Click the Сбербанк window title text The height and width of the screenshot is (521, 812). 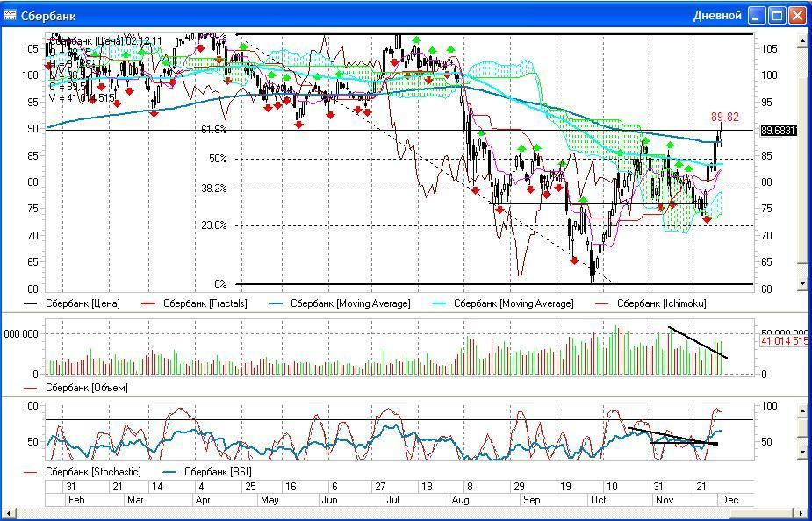[48, 16]
